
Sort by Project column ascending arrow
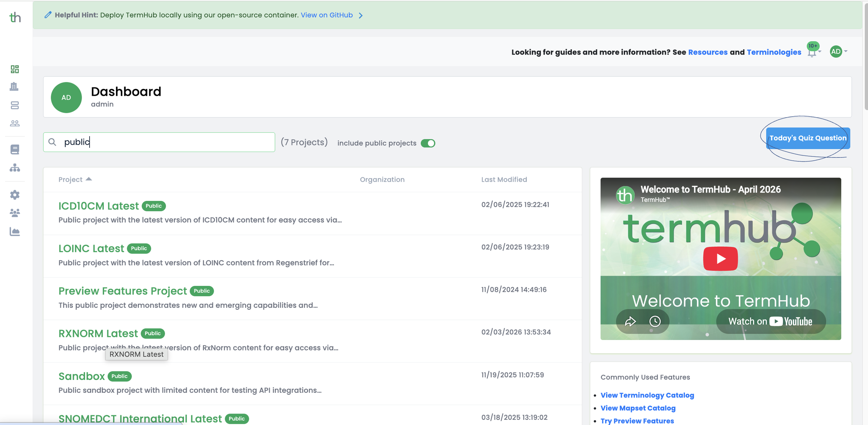click(89, 179)
